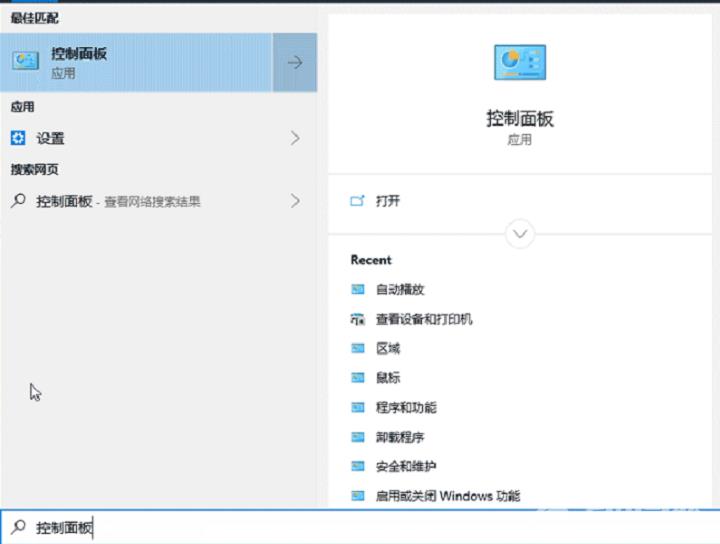Image resolution: width=720 pixels, height=544 pixels.
Task: Click the Control Panel icon in best match
Action: click(x=25, y=61)
